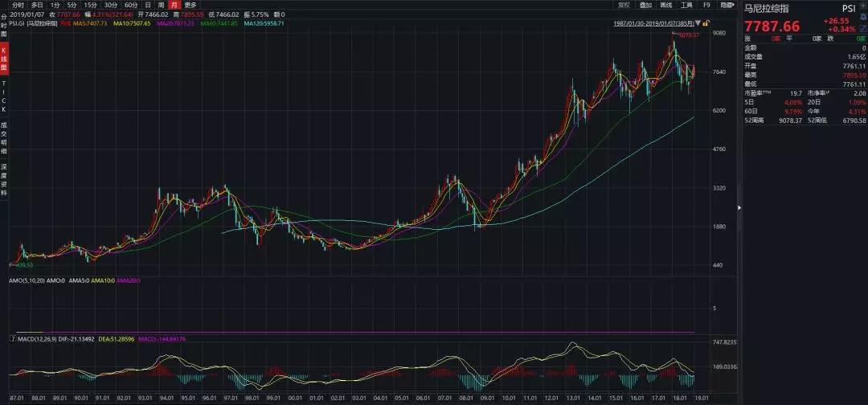Image resolution: width=868 pixels, height=405 pixels.
Task: Click the AMO(5,10,20) indicator label
Action: coord(27,280)
